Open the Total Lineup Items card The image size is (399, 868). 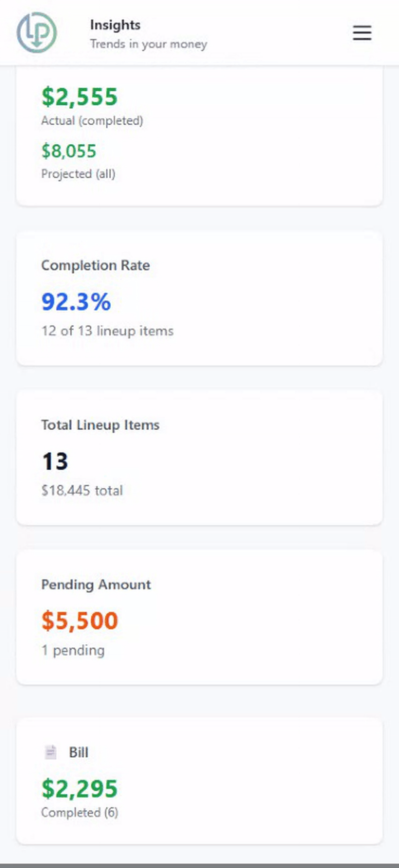[x=199, y=457]
